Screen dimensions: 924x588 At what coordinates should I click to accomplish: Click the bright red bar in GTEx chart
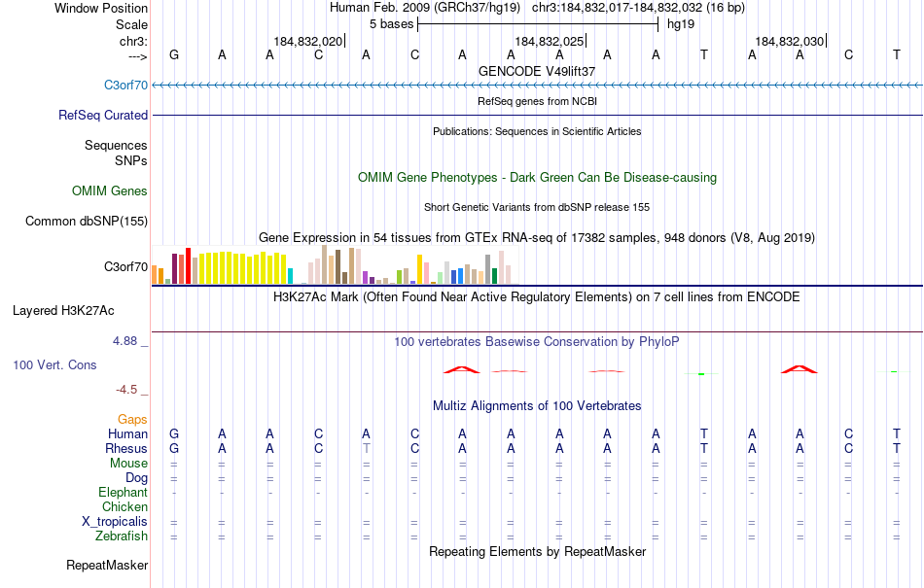click(188, 266)
